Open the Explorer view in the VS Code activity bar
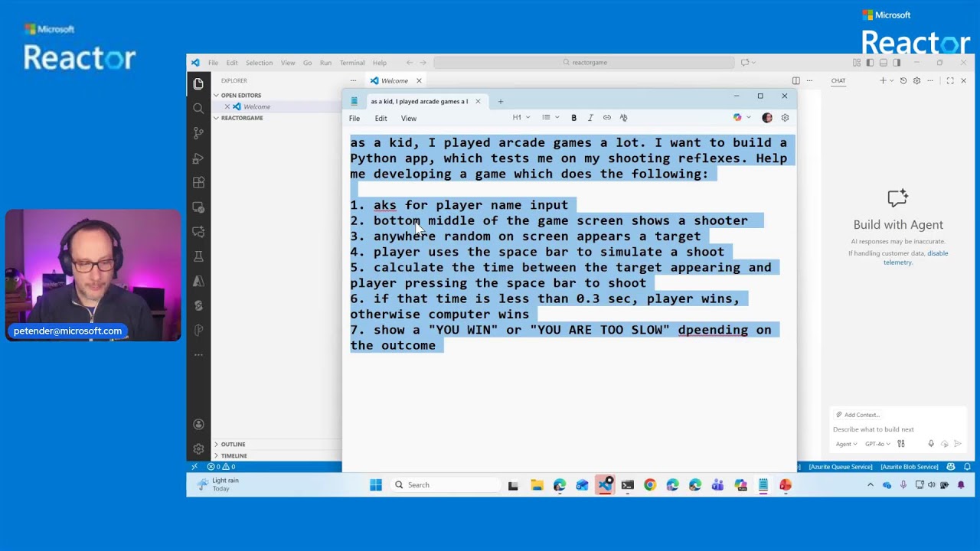 point(198,84)
